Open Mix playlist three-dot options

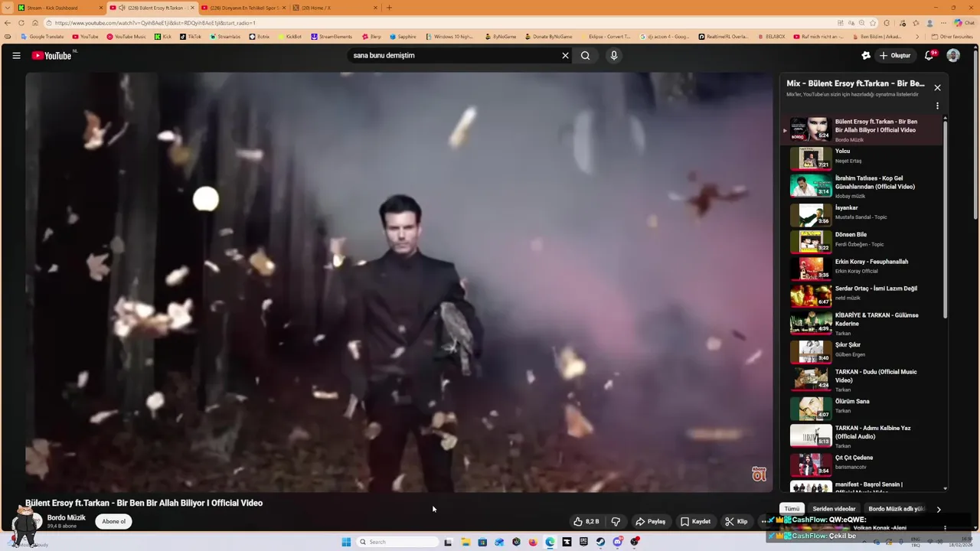click(x=937, y=106)
